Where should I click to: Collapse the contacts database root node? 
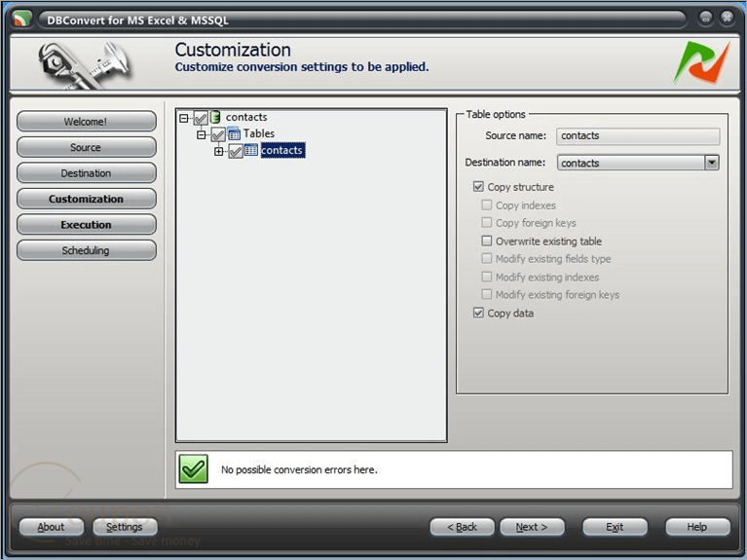point(184,118)
